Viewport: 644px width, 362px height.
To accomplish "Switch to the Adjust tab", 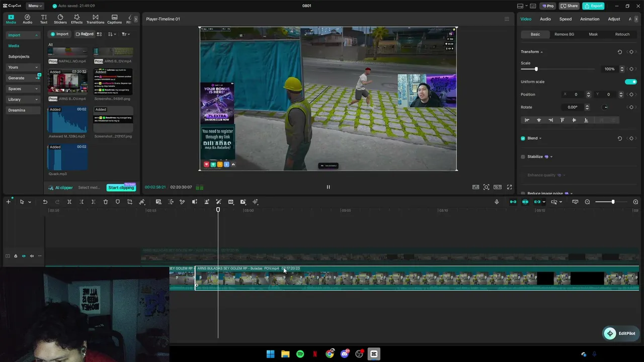I will [614, 19].
